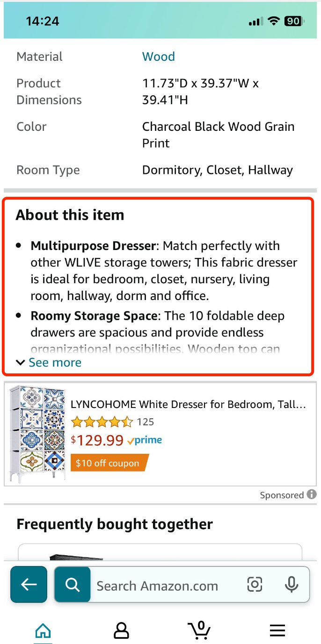Tap the Search Amazon.com field

[x=157, y=586]
